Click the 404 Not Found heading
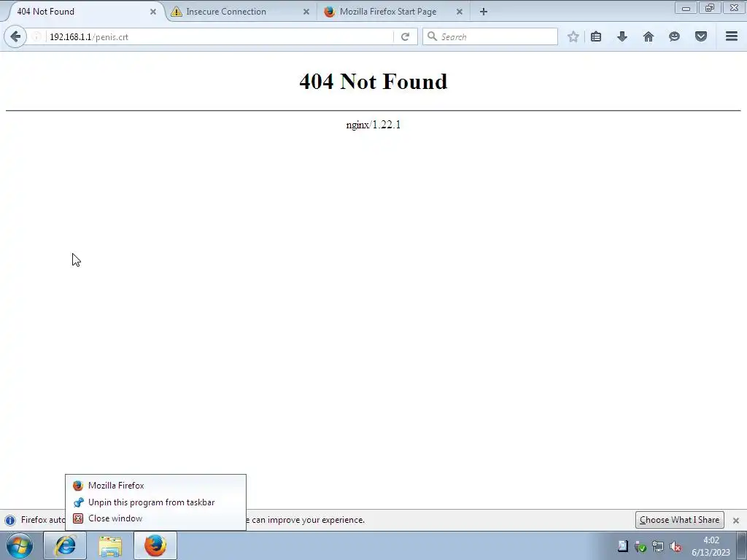 [373, 82]
